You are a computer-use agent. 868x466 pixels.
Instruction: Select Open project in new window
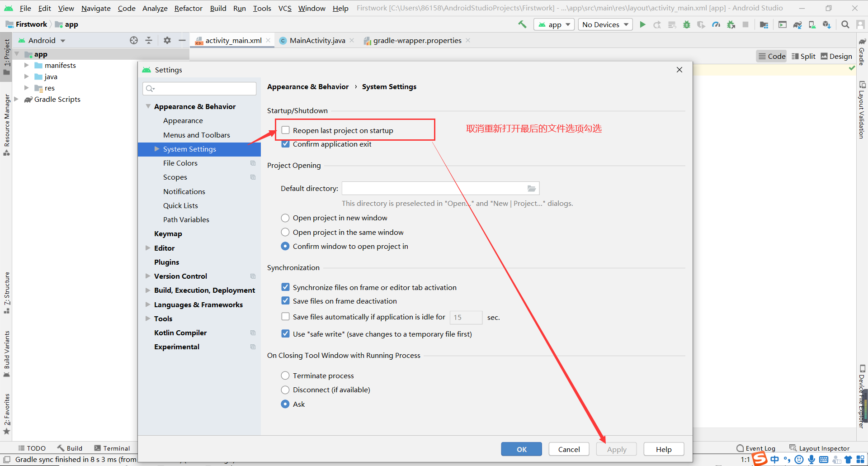(x=285, y=218)
